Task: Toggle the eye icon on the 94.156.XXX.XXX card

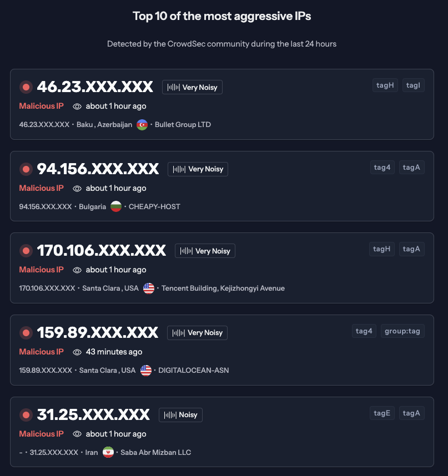Action: [77, 188]
